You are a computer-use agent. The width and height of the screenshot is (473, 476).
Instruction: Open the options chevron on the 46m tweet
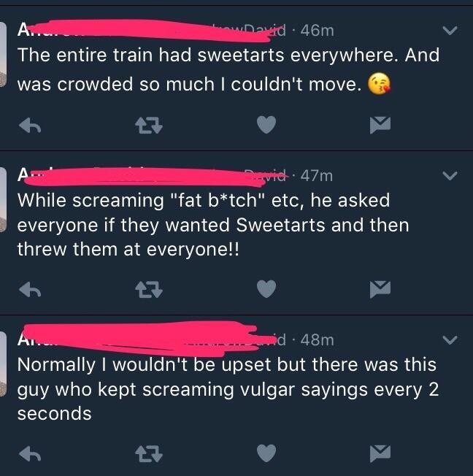450,31
